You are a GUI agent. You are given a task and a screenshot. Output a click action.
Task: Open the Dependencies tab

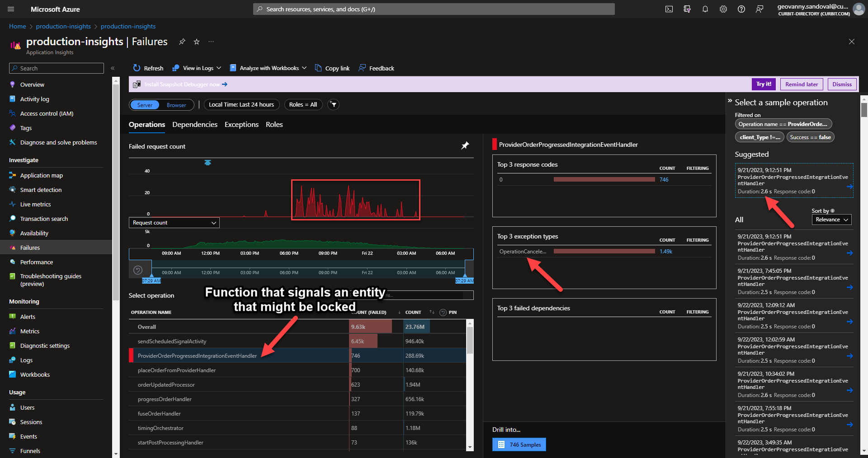194,124
